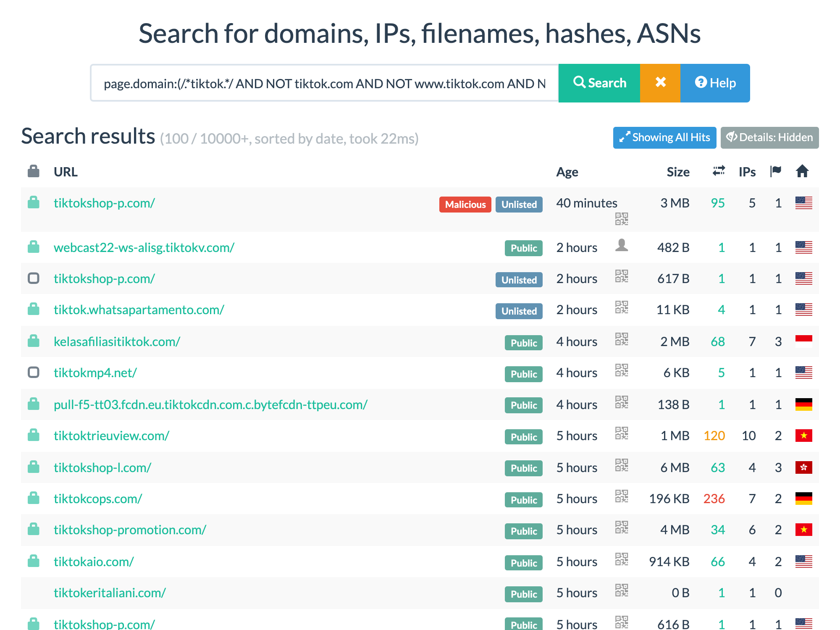The image size is (840, 630).
Task: Click the Indonesia flag on kelasafiliasitiktok row
Action: pos(803,341)
